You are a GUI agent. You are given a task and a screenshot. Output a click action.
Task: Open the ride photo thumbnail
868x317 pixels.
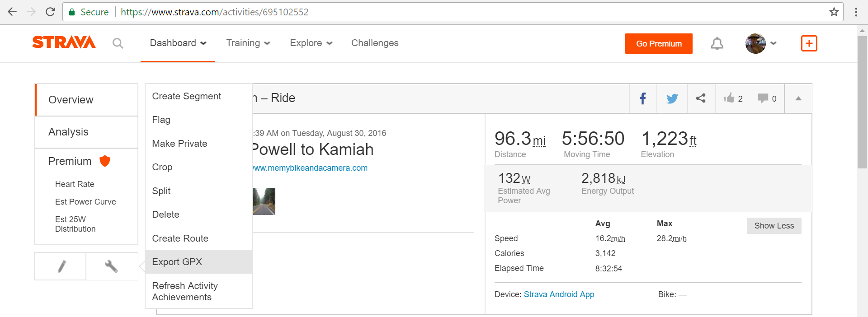264,201
